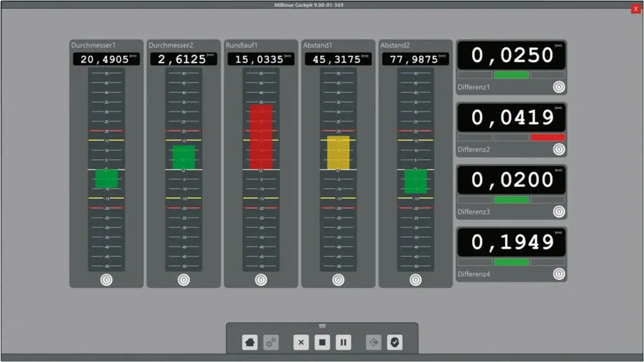Expand the toolbar handle above bottom buttons
Image resolution: width=644 pixels, height=362 pixels.
[x=322, y=326]
